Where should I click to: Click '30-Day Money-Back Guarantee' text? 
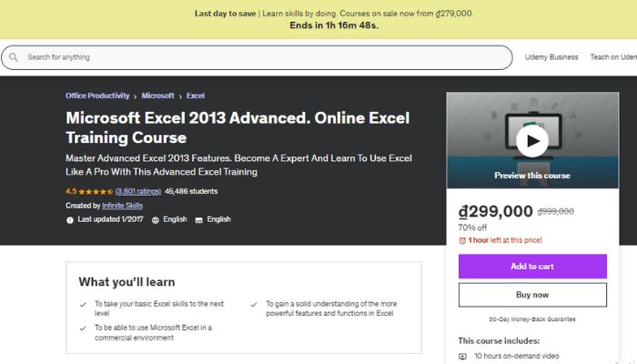coord(532,319)
